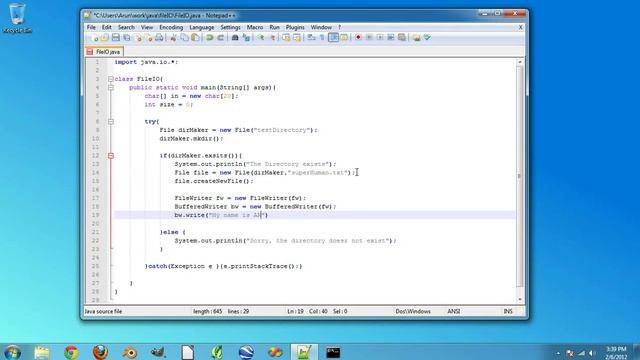Click the Synchronize Vertical Scrolling icon
This screenshot has width=640, height=360.
(x=286, y=38)
